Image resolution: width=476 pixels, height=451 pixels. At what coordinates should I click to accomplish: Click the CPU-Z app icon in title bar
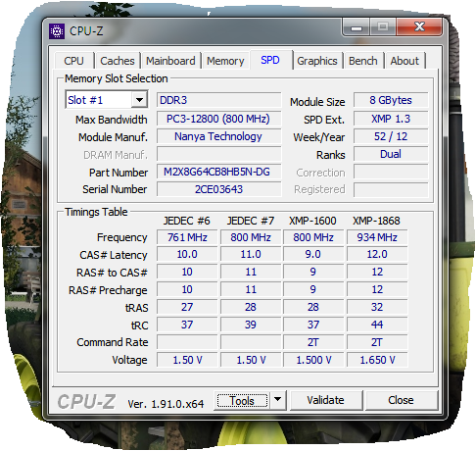(57, 31)
